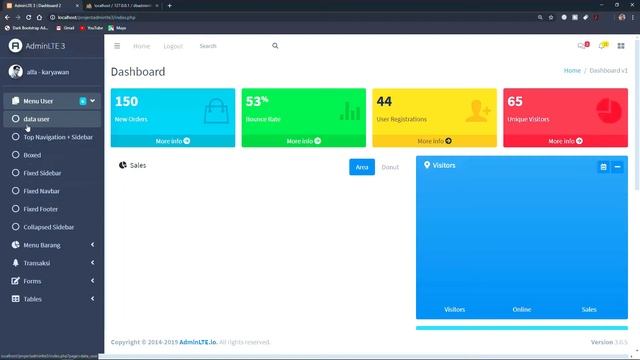Select the Collapsed Sidebar item
640x360 pixels.
point(52,227)
